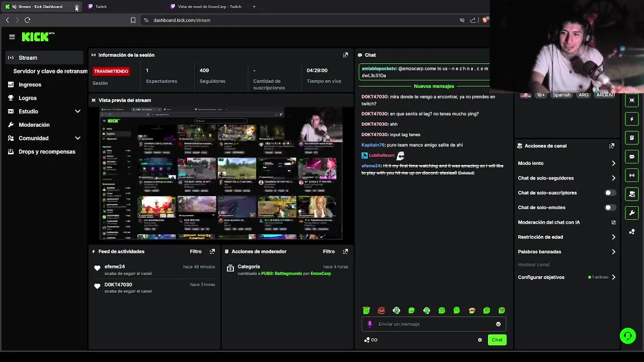The width and height of the screenshot is (644, 362).
Task: Open Restricción de edad settings
Action: coord(567,237)
